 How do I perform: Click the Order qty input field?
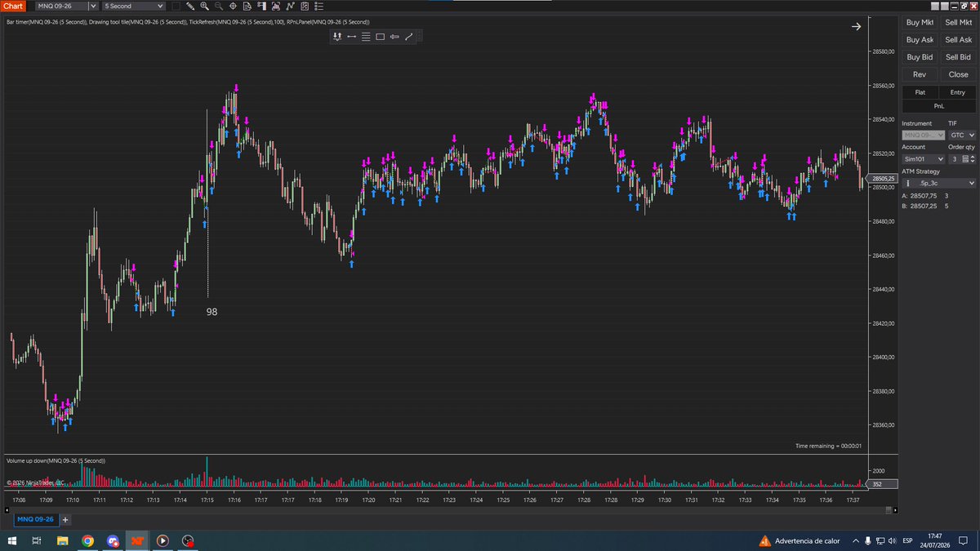click(954, 159)
